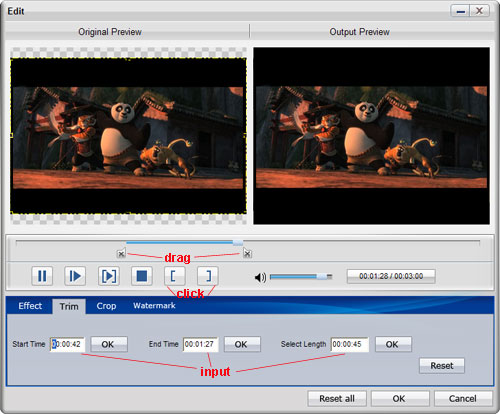Viewport: 500px width, 414px height.
Task: Click the bottom OK button
Action: 400,399
